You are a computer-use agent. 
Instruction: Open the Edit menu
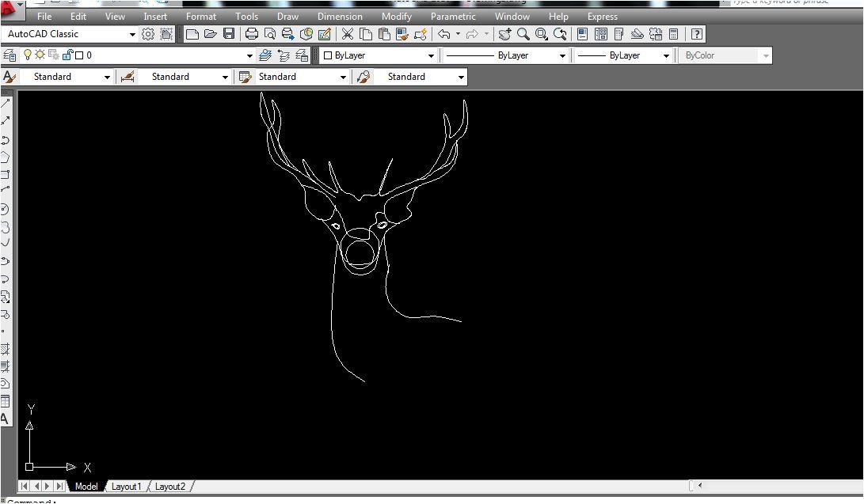point(78,17)
